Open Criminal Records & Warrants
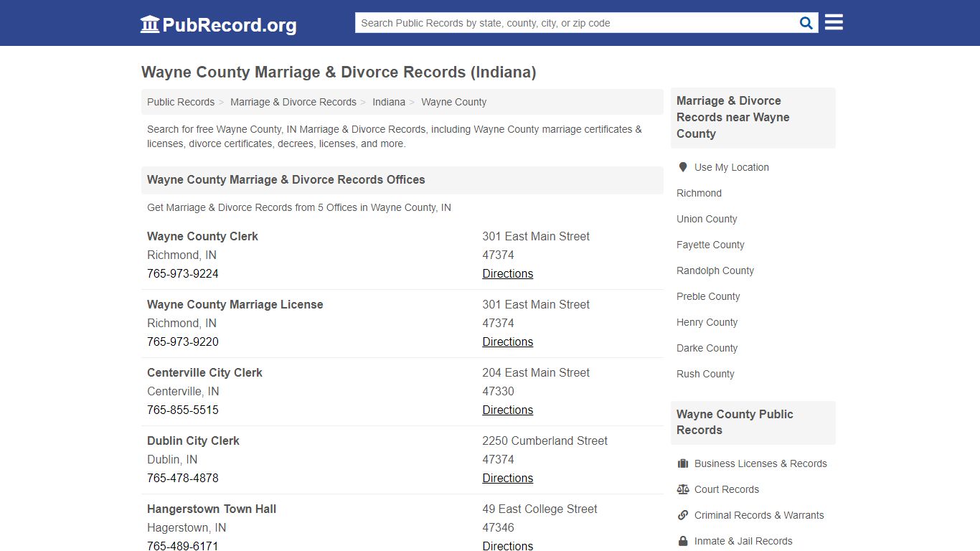Screen dimensions: 980x551 [759, 515]
